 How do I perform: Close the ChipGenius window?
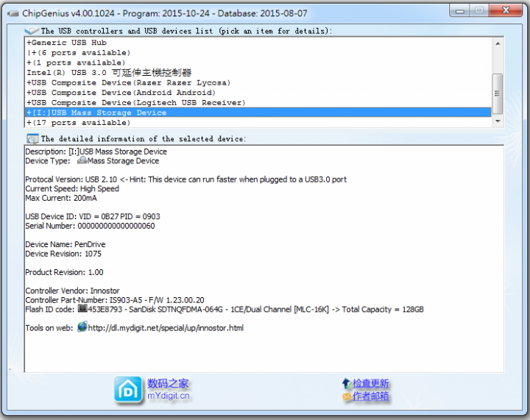(506, 10)
